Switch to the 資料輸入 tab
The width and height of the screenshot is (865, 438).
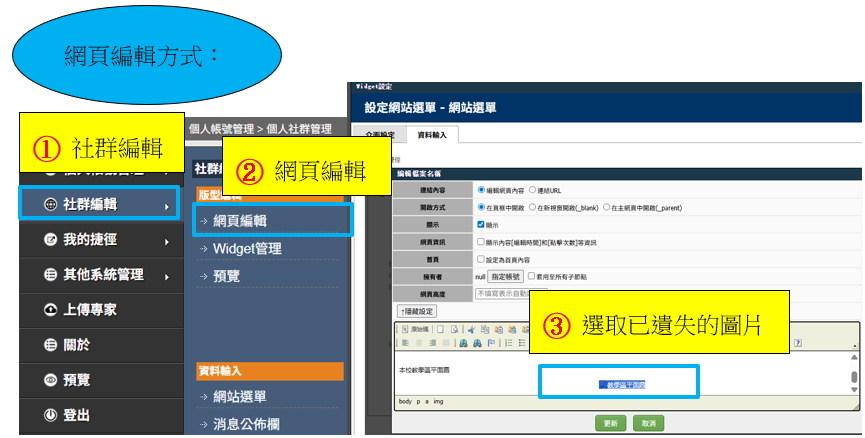[433, 134]
